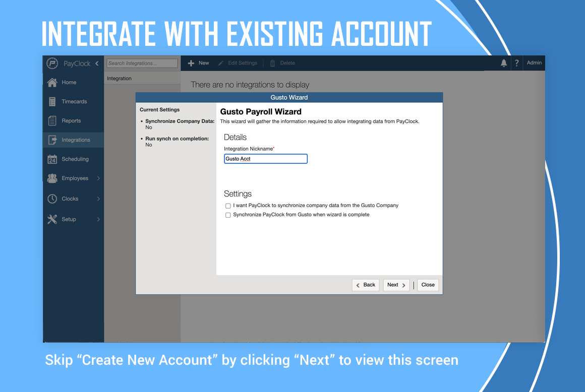Click the Employees people icon
The image size is (585, 392).
[52, 178]
